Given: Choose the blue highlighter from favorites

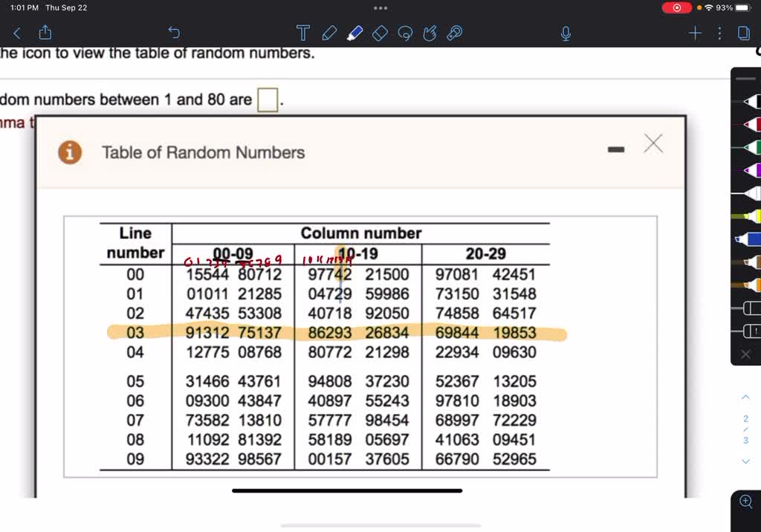Looking at the screenshot, I should pos(749,239).
